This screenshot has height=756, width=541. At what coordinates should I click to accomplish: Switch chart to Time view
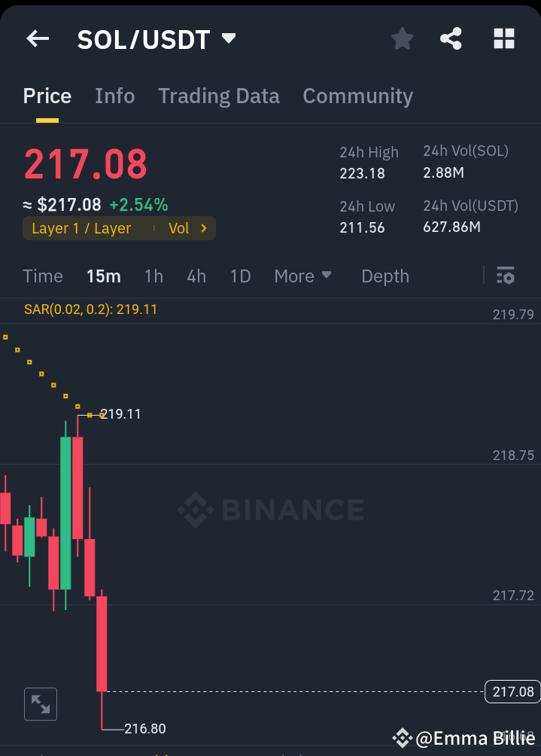42,276
